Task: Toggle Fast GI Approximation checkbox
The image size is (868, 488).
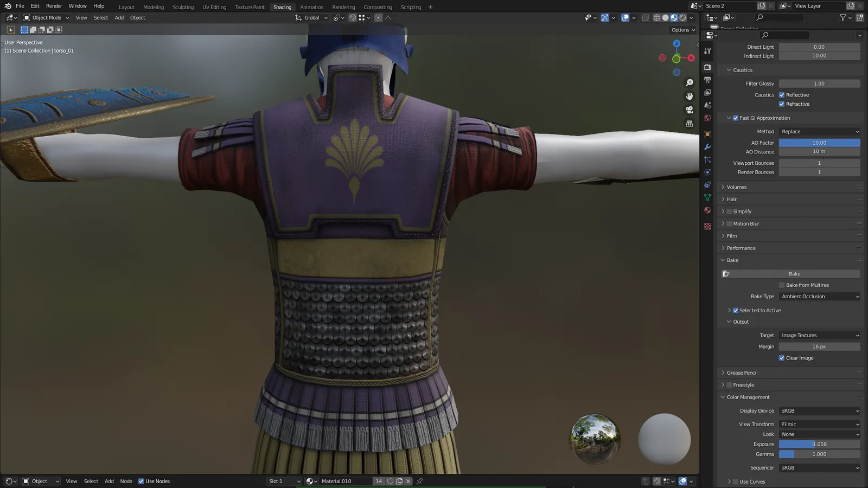Action: coord(736,118)
